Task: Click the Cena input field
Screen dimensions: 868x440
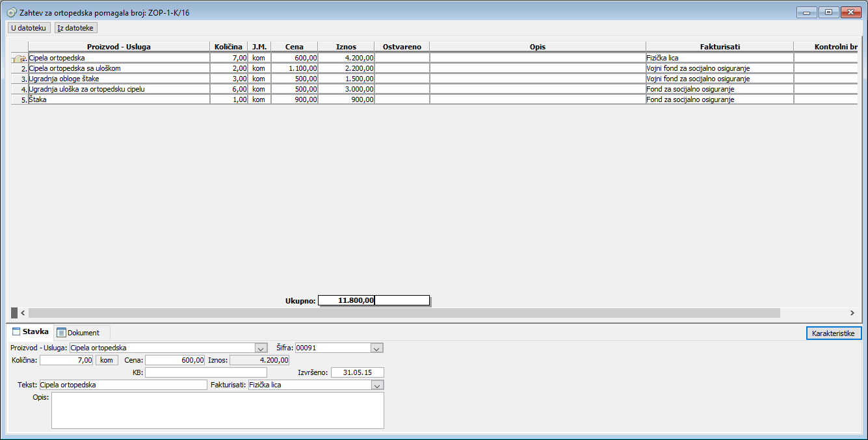Action: click(x=176, y=360)
